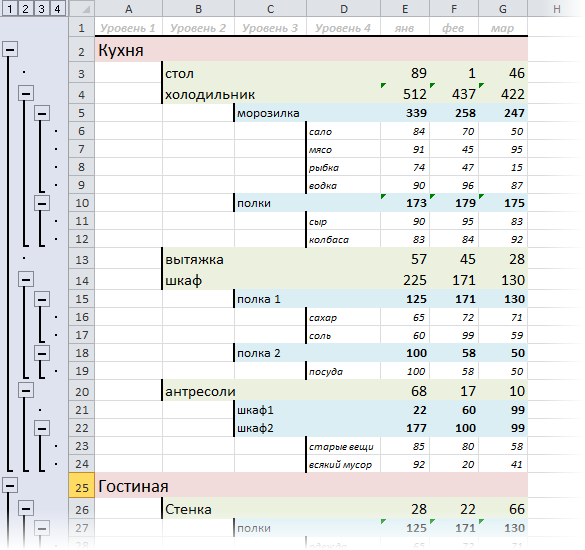
Task: Collapse the полки group in row 10
Action: point(42,203)
